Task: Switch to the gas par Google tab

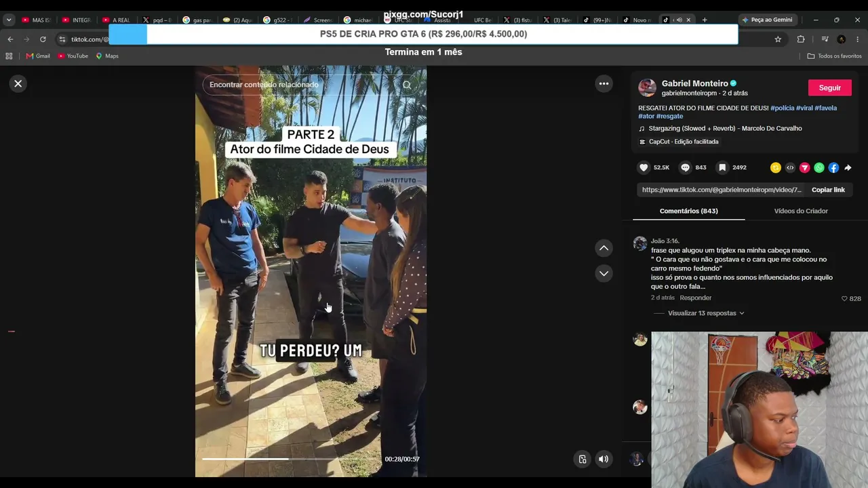Action: click(x=197, y=20)
